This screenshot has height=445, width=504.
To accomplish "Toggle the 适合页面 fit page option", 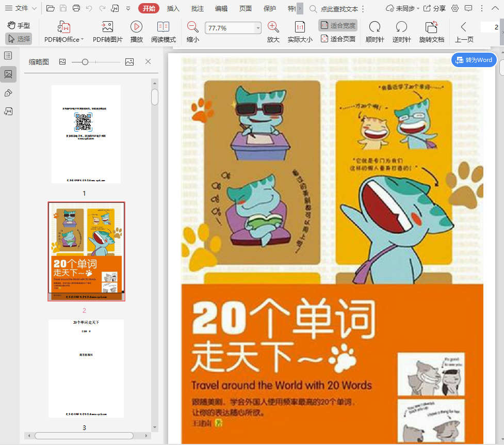I will point(338,39).
